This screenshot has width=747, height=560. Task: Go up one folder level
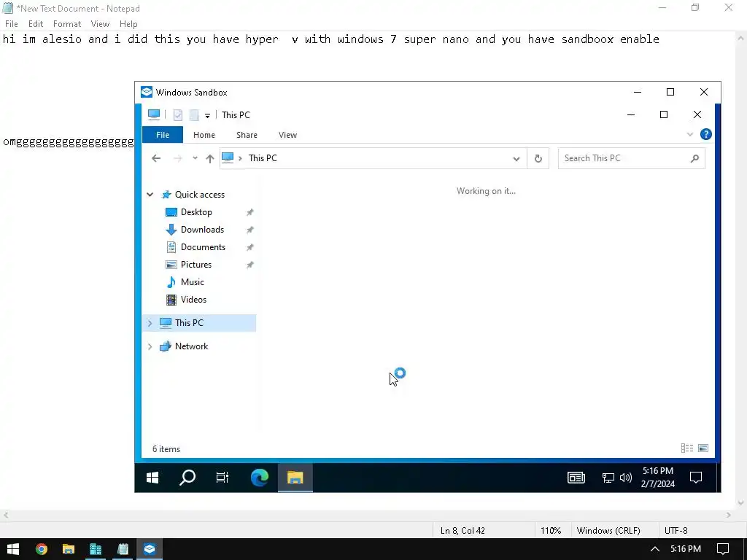point(209,158)
